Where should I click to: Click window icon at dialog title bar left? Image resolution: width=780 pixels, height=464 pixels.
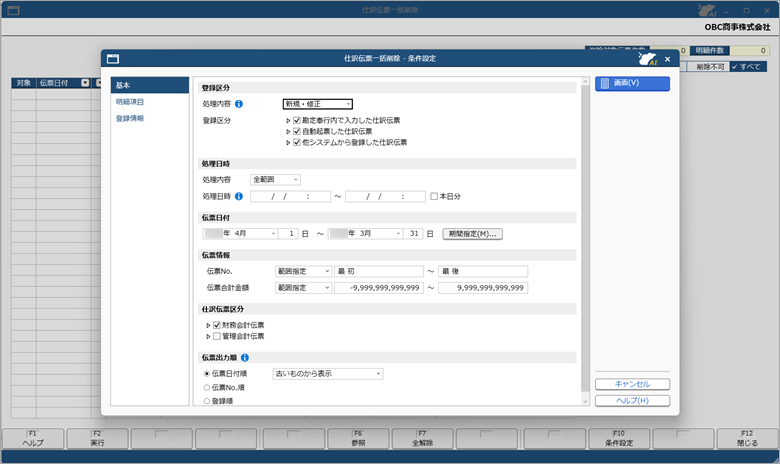113,59
